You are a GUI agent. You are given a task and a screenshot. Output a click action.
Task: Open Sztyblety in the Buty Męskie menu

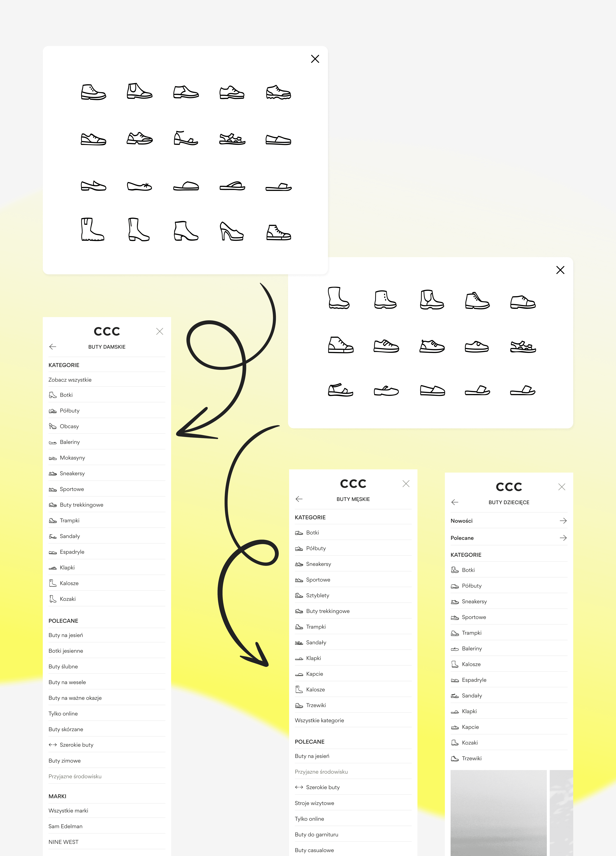(317, 595)
